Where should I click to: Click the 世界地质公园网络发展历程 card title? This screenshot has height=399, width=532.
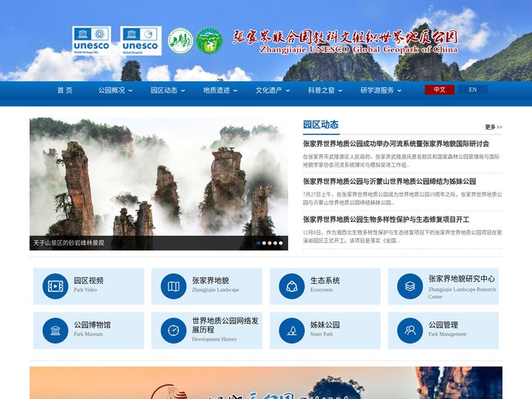point(225,325)
